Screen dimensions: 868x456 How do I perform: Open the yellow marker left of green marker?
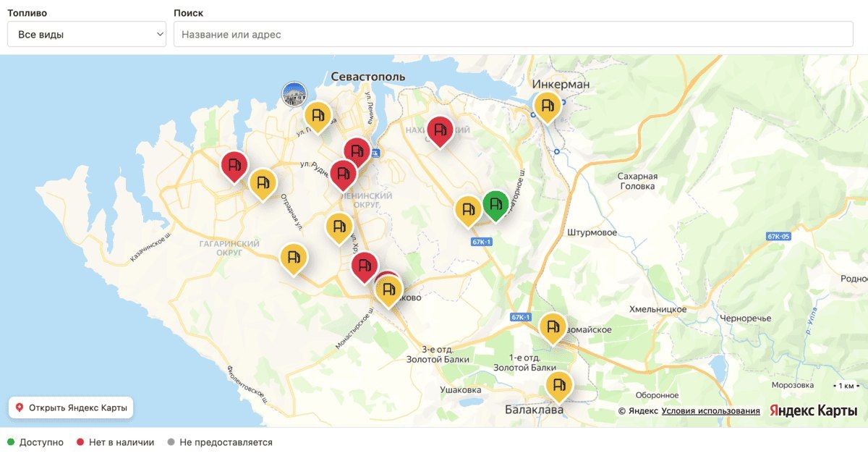(468, 211)
